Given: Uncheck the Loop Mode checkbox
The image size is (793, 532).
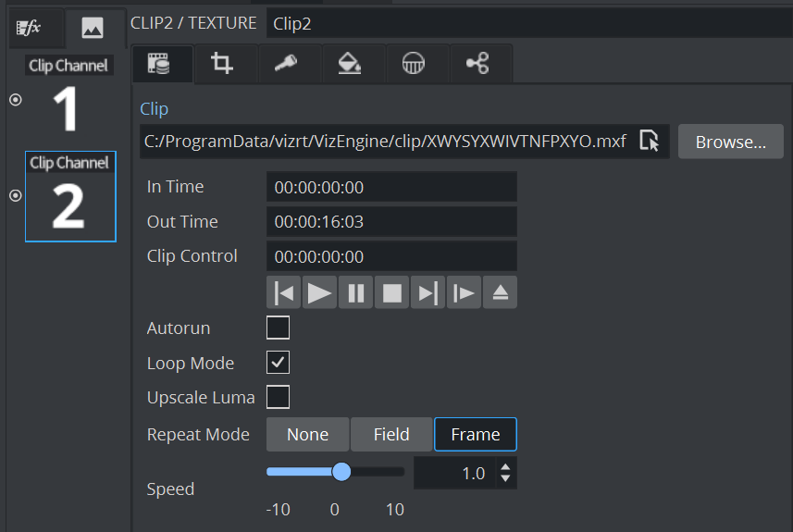Looking at the screenshot, I should (x=278, y=363).
